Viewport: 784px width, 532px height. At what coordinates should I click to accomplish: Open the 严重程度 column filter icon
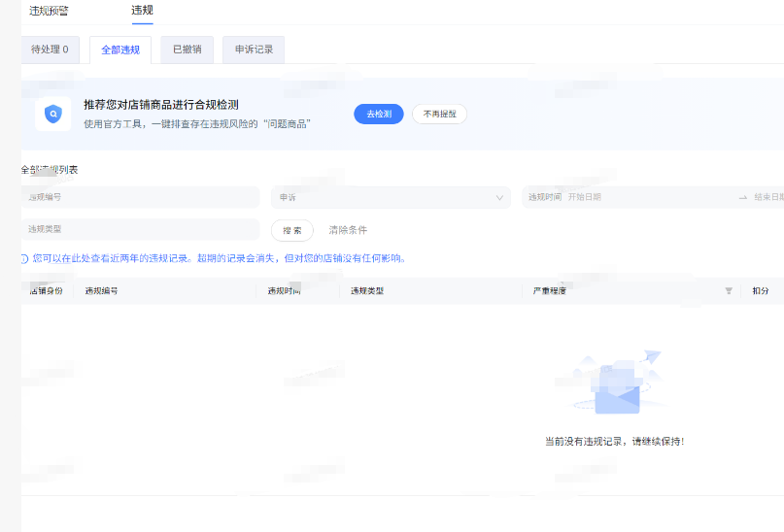(729, 290)
